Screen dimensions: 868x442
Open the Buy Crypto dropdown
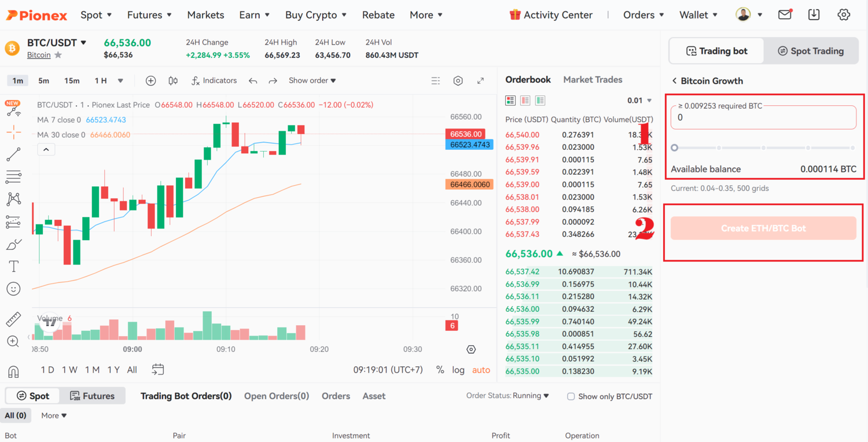point(316,15)
